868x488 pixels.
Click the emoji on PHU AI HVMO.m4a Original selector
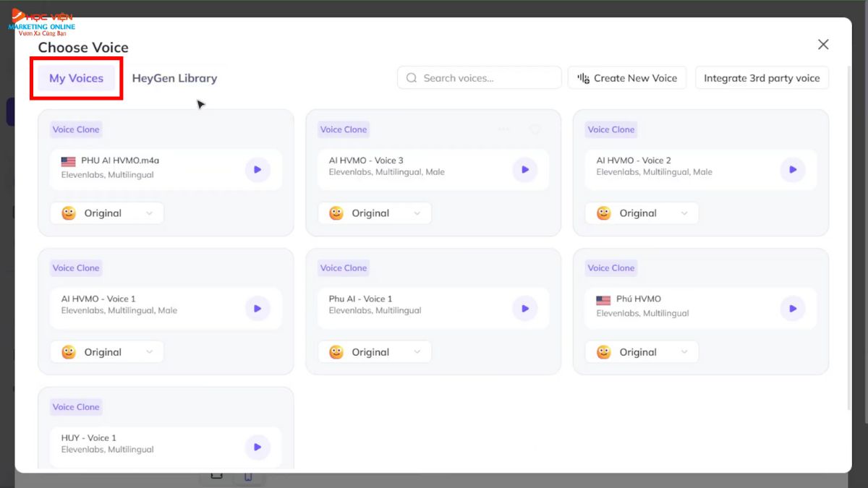pyautogui.click(x=69, y=213)
